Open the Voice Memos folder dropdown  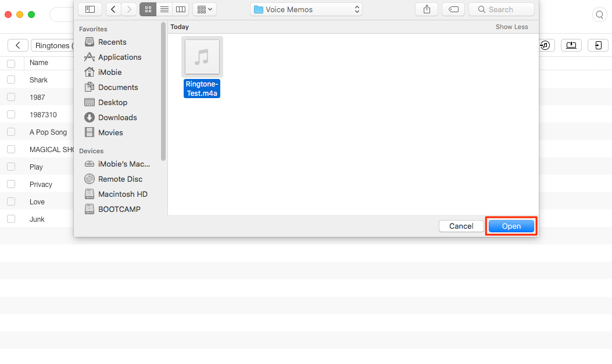306,9
